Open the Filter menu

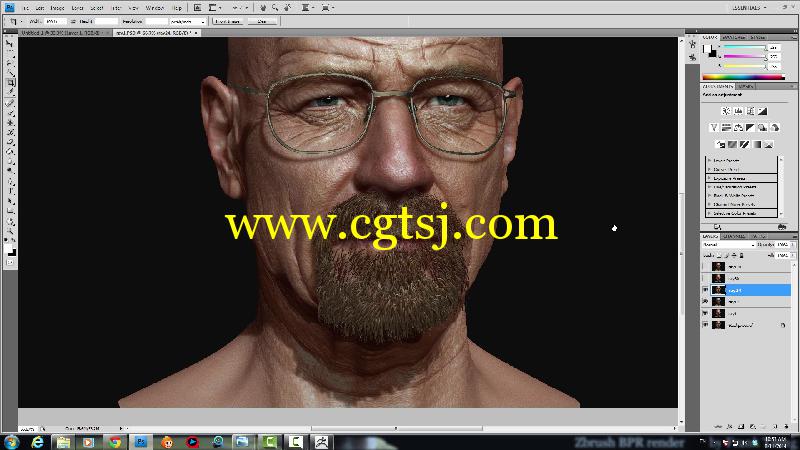pyautogui.click(x=116, y=8)
